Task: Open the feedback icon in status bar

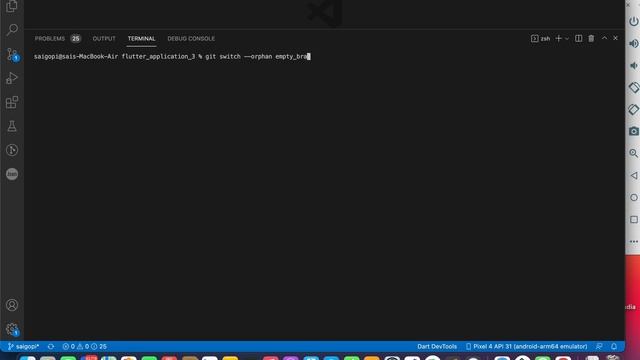Action: [599, 346]
